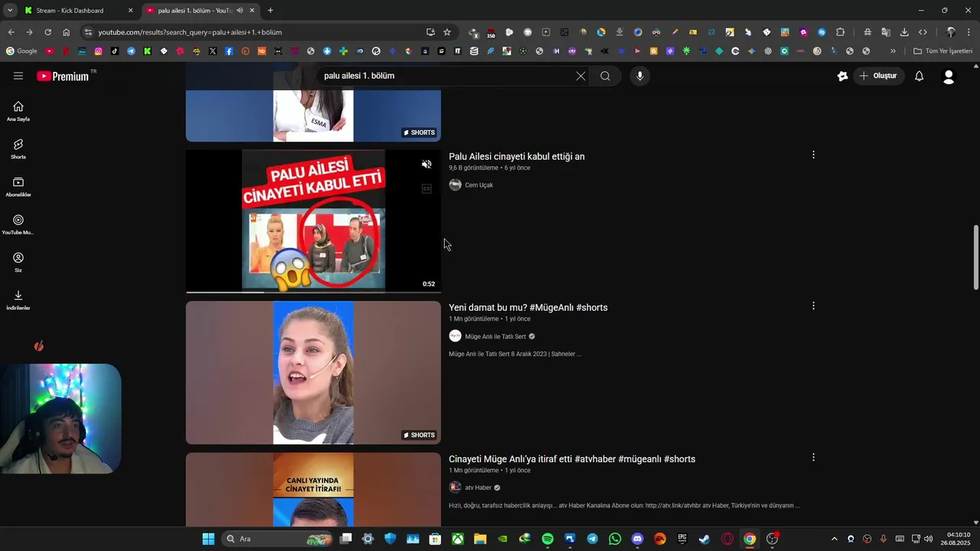The width and height of the screenshot is (980, 551).
Task: Close the palu ailesi YouTube tab
Action: click(x=252, y=11)
